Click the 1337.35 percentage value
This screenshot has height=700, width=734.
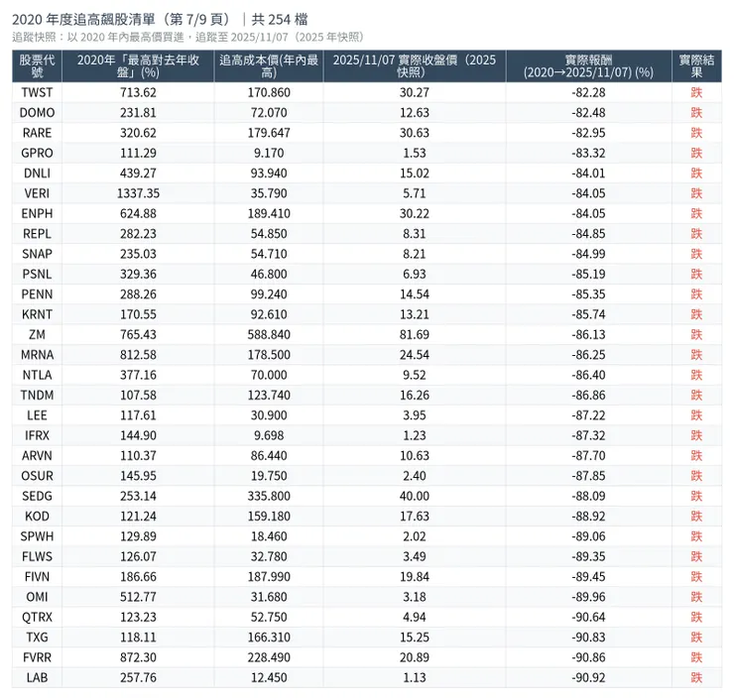pos(138,193)
